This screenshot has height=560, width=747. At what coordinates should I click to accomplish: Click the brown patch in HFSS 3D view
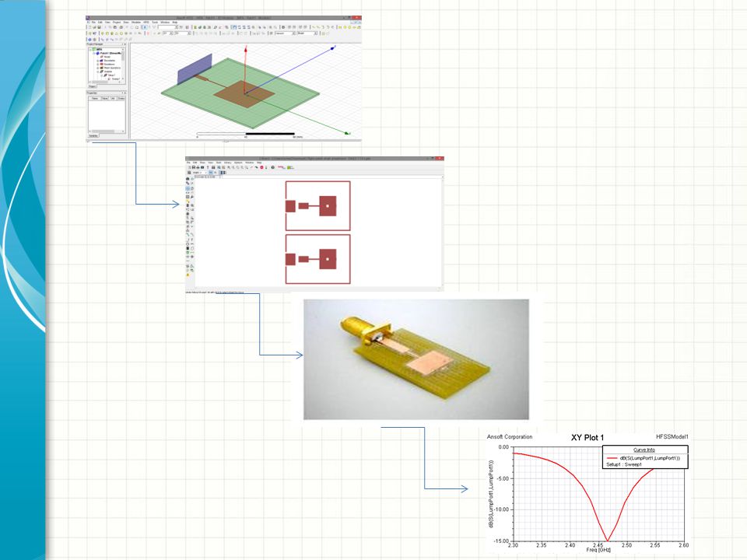pyautogui.click(x=244, y=94)
